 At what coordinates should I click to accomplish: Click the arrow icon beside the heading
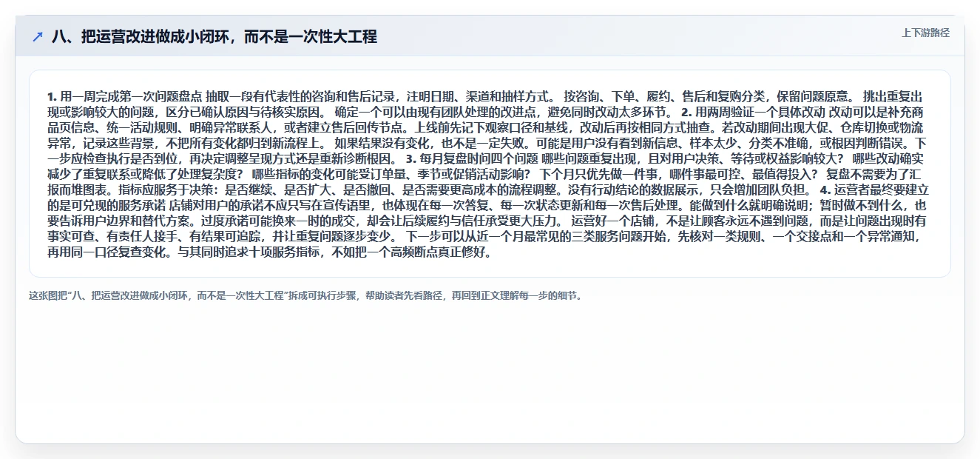coord(38,37)
